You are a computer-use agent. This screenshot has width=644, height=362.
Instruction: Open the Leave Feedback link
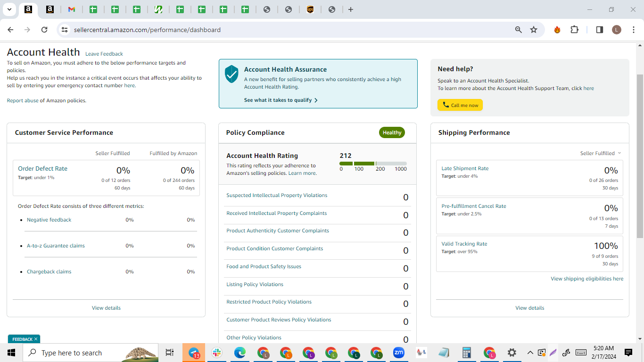pos(104,54)
